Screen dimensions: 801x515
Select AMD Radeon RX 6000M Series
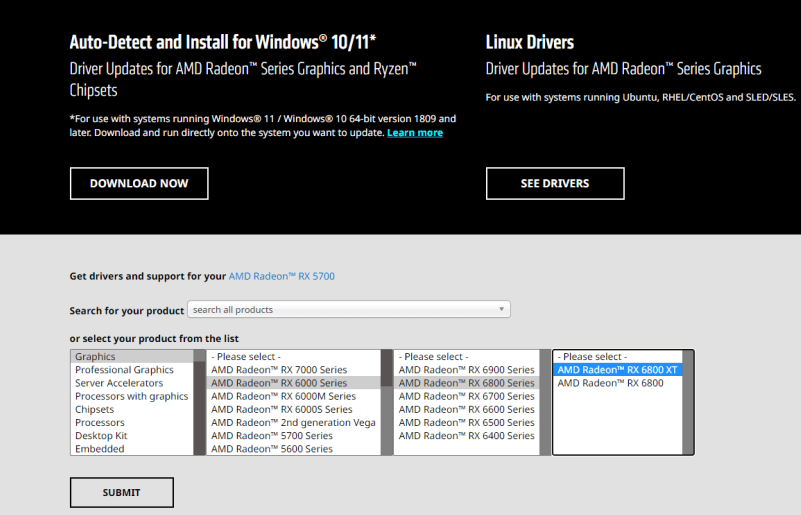click(283, 396)
